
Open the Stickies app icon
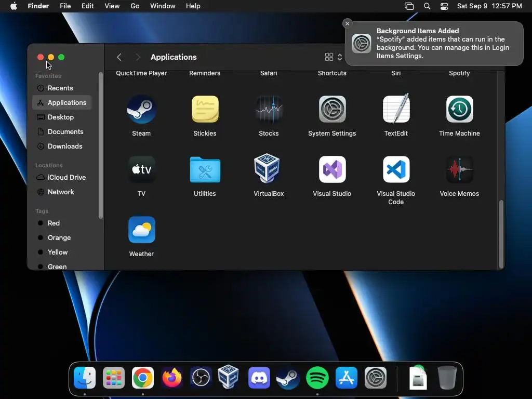[205, 109]
